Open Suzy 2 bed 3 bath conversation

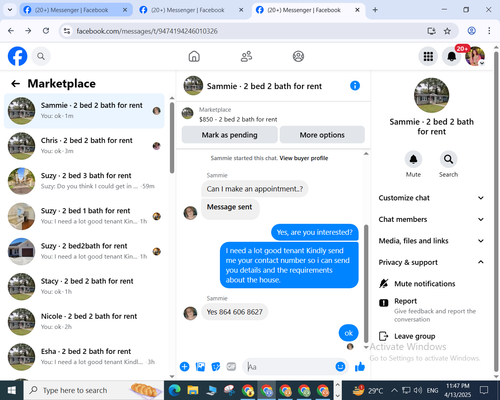[84, 181]
